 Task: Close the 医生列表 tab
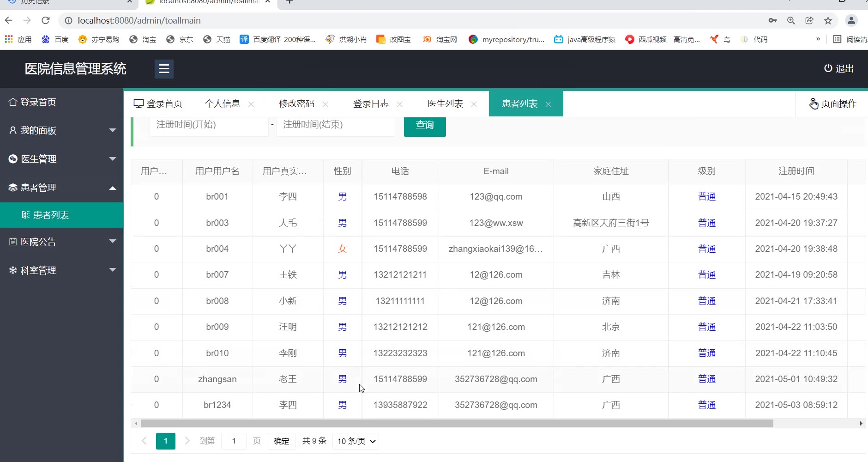click(x=474, y=104)
